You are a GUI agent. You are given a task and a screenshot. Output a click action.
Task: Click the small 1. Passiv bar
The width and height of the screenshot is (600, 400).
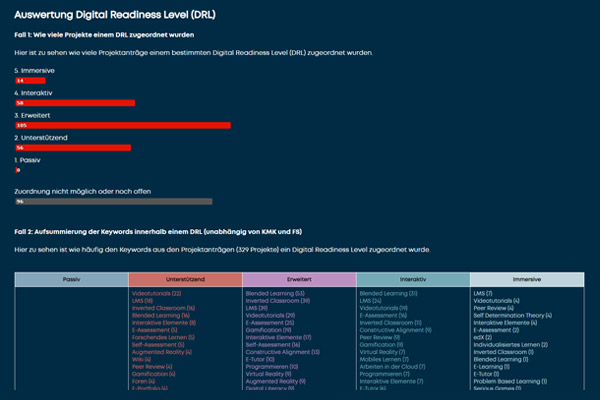pyautogui.click(x=18, y=170)
